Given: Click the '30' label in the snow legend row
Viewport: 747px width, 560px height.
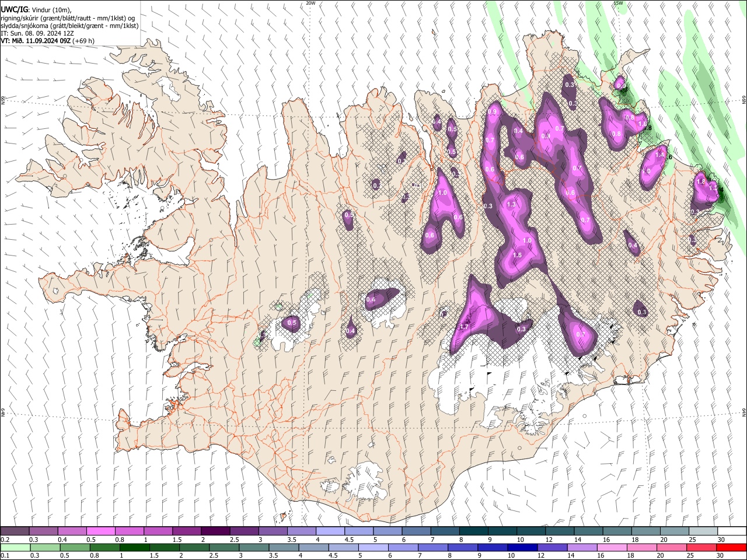Looking at the screenshot, I should 721,540.
